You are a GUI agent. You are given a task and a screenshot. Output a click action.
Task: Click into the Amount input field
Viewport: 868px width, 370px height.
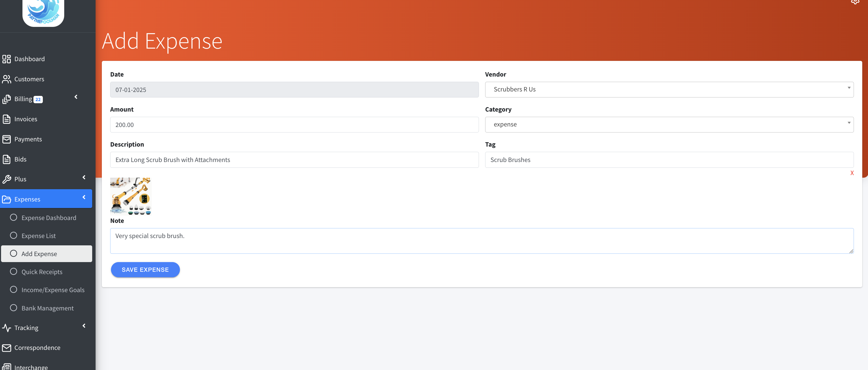click(294, 125)
